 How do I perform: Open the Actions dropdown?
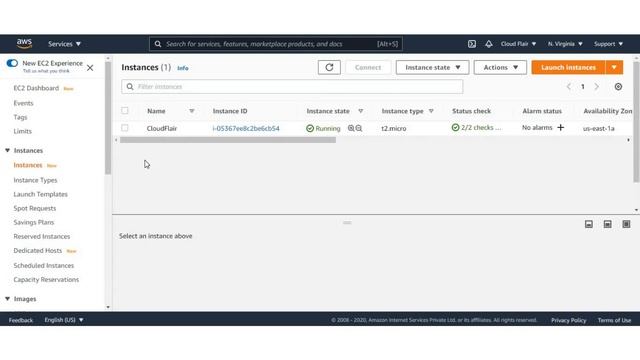(x=500, y=67)
